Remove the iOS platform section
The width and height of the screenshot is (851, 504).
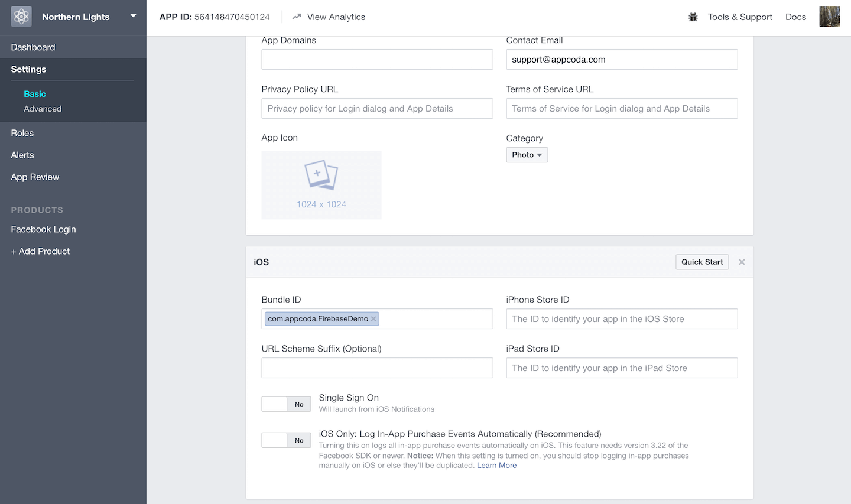click(742, 262)
